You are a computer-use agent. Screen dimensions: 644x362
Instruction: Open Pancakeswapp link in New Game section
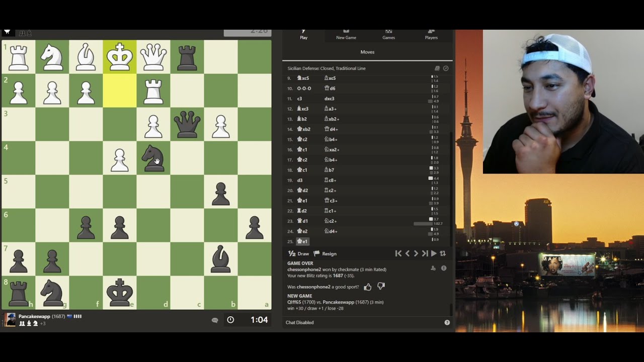pyautogui.click(x=338, y=302)
